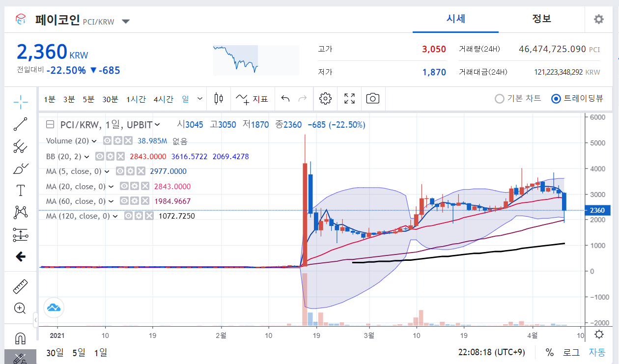Remove the MA 120 indicator
The image size is (619, 364).
[149, 216]
